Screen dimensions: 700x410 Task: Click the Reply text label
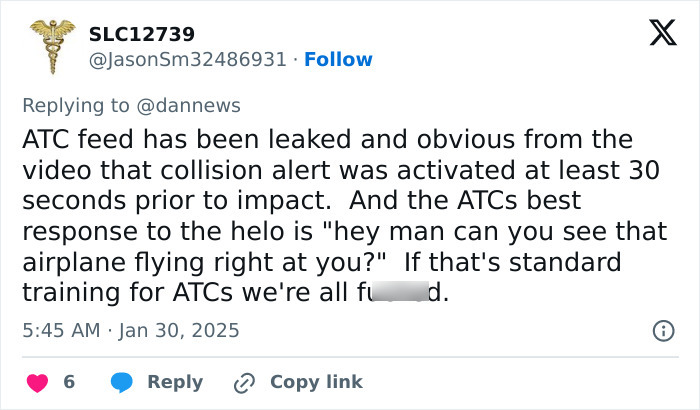click(175, 382)
